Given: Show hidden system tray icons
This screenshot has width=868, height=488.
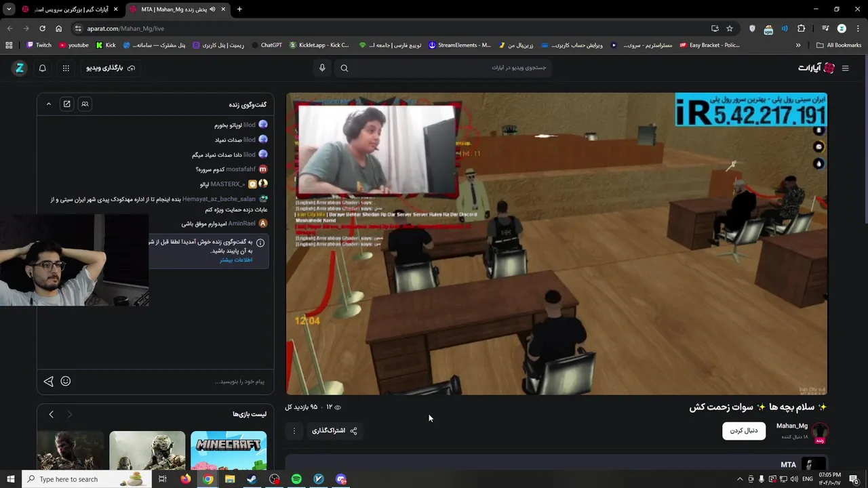Looking at the screenshot, I should [x=740, y=479].
